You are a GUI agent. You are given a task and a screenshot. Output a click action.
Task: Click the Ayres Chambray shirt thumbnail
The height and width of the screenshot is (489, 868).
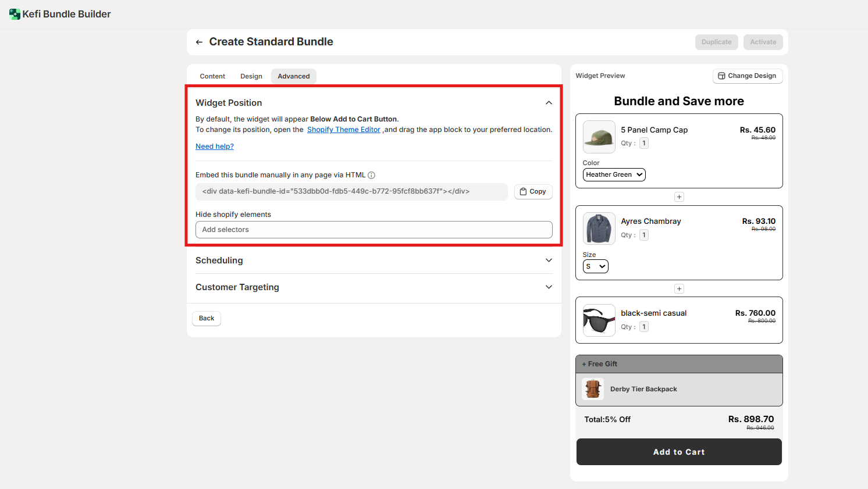click(599, 229)
